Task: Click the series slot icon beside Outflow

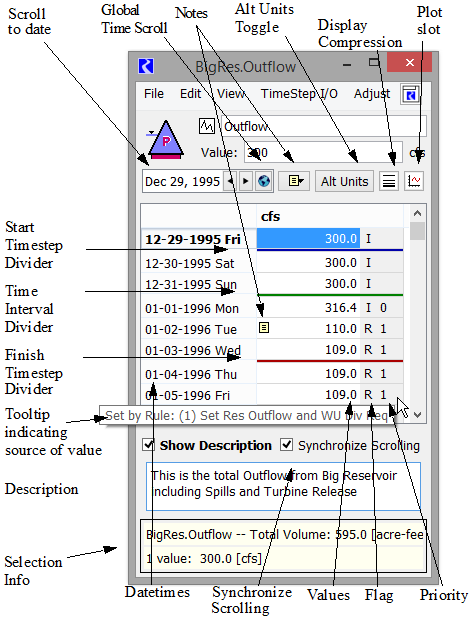Action: point(207,126)
